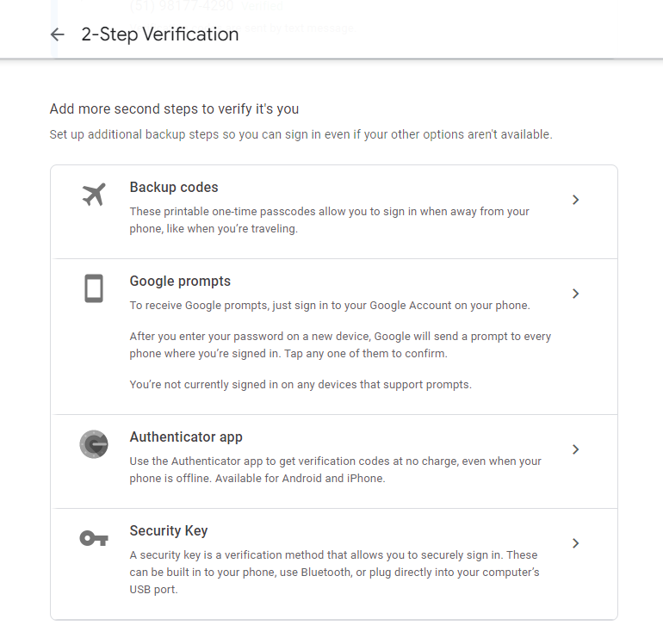This screenshot has width=663, height=644.
Task: Click Authenticator app description text
Action: tap(335, 469)
